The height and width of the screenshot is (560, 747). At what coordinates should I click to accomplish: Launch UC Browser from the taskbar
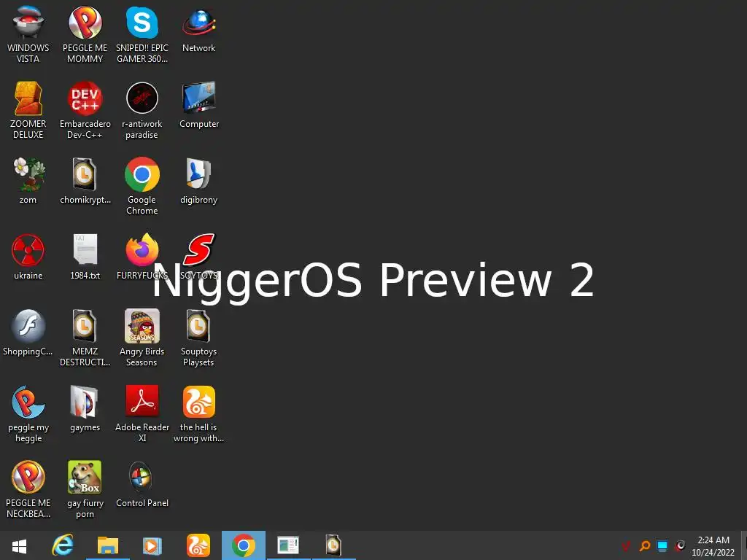tap(198, 545)
